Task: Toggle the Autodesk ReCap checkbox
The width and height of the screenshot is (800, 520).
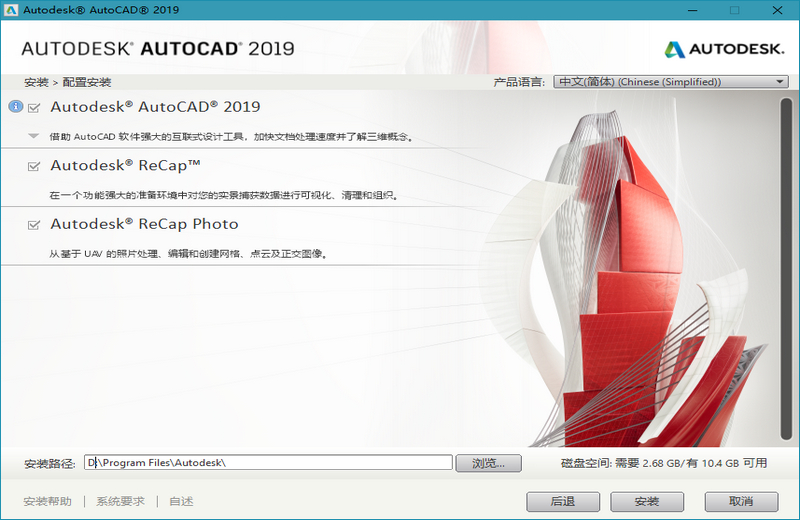Action: (35, 166)
